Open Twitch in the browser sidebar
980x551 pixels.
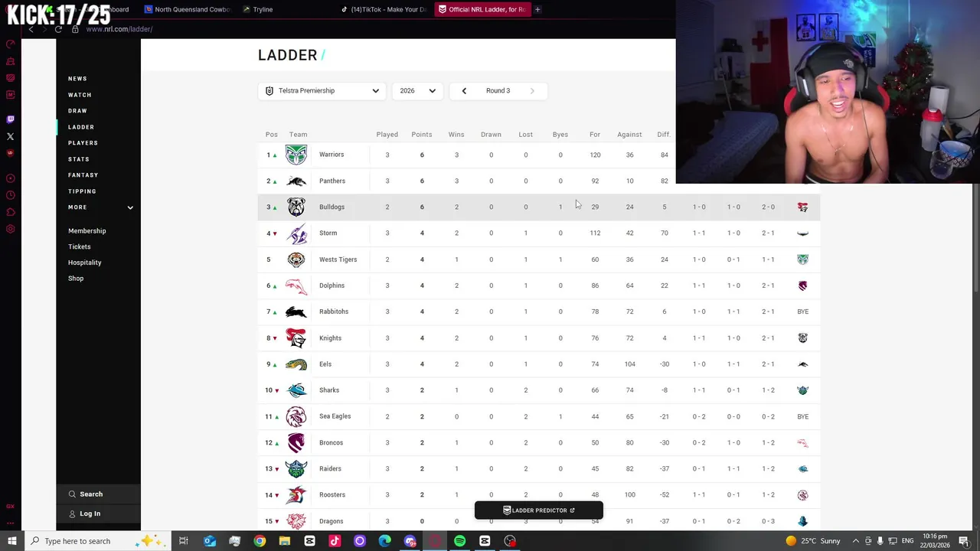click(x=10, y=119)
